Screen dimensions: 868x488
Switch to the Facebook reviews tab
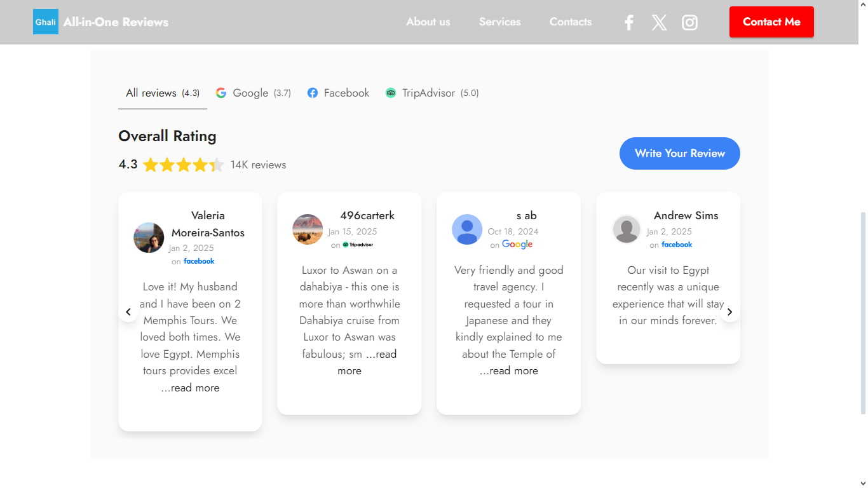pos(338,93)
